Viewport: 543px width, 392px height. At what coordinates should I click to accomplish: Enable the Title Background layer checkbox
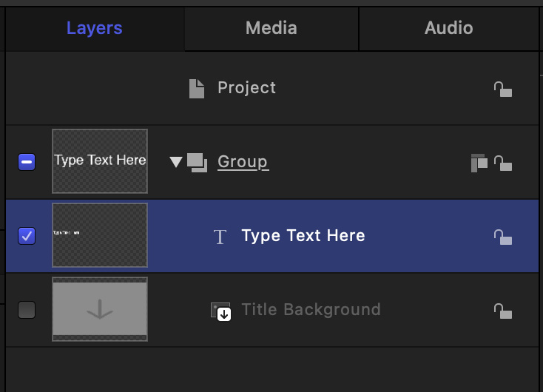(x=27, y=310)
